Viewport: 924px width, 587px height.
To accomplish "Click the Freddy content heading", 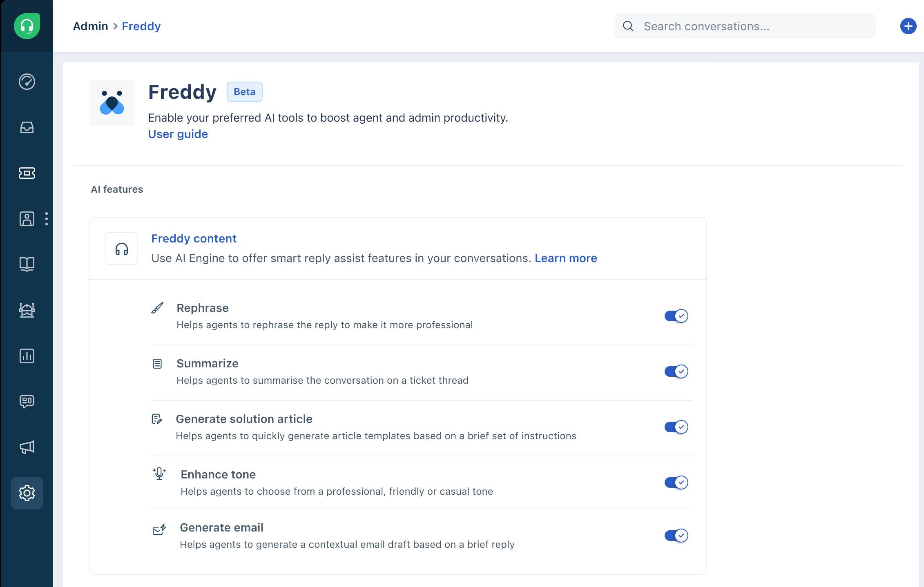I will coord(194,238).
